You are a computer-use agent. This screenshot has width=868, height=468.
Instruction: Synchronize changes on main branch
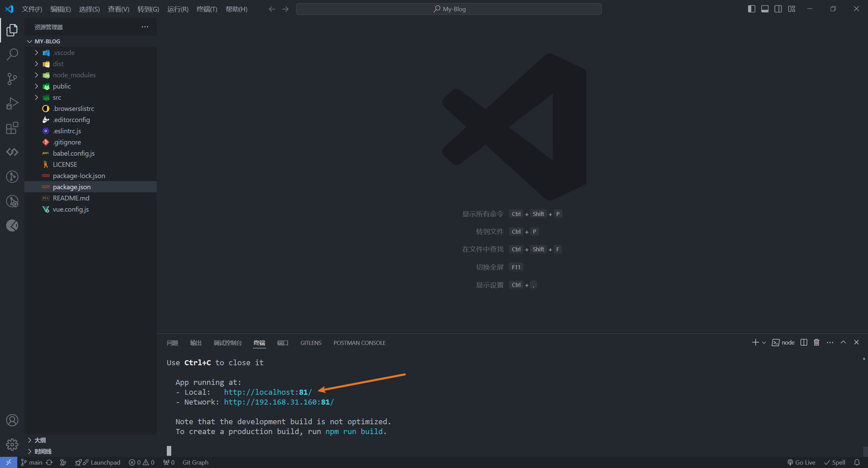point(49,462)
